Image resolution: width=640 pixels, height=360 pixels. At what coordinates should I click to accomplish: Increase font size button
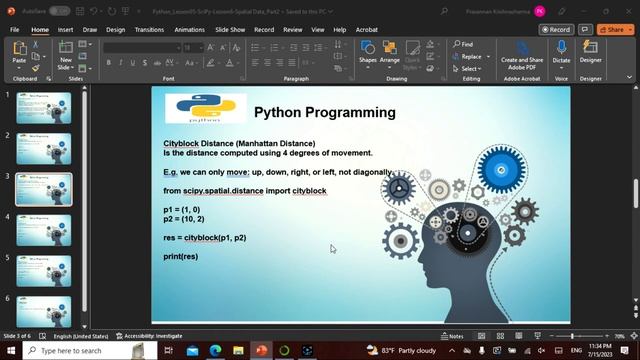click(x=211, y=48)
